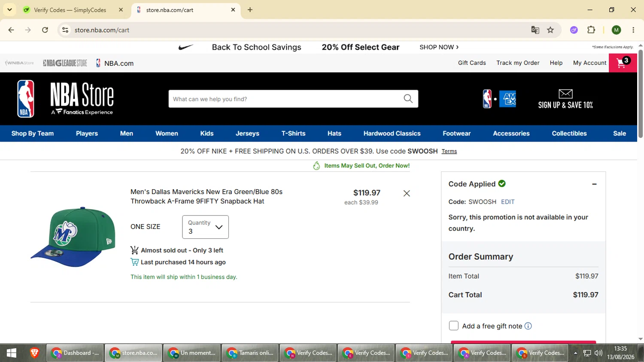Click the NBA American Express logo
Image resolution: width=644 pixels, height=362 pixels.
coord(499,99)
